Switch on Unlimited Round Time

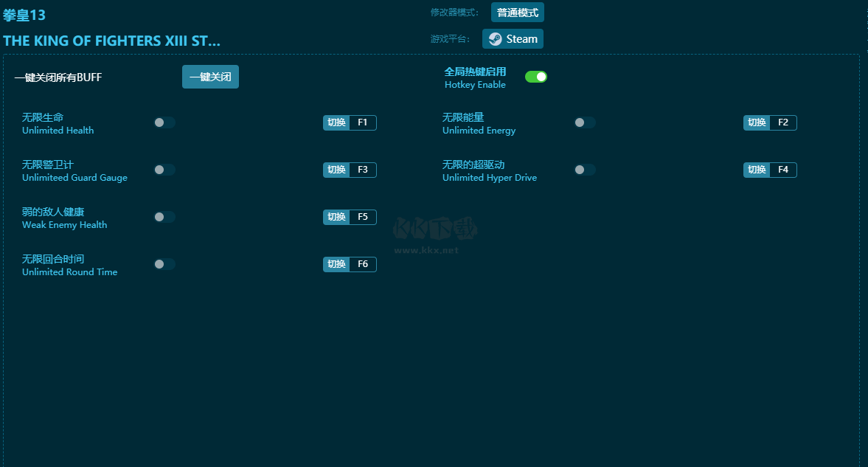(x=164, y=263)
